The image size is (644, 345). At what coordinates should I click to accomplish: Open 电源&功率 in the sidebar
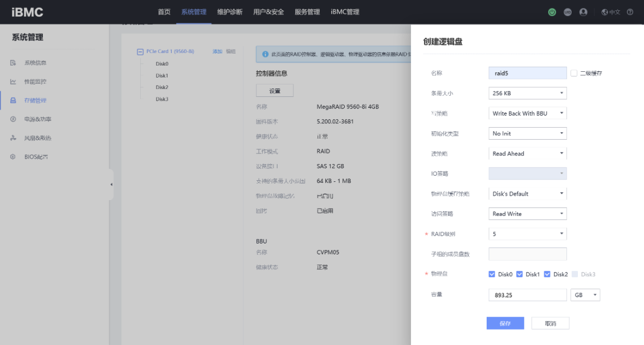click(x=38, y=119)
